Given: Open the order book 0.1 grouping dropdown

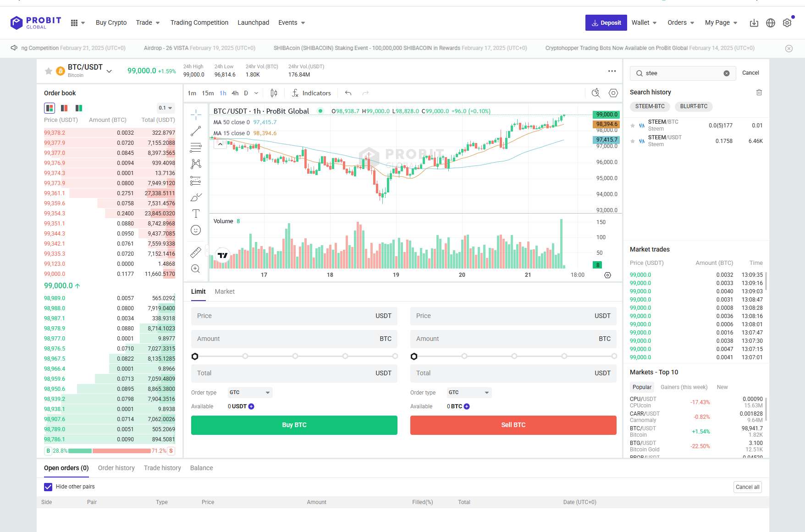Looking at the screenshot, I should pyautogui.click(x=165, y=108).
